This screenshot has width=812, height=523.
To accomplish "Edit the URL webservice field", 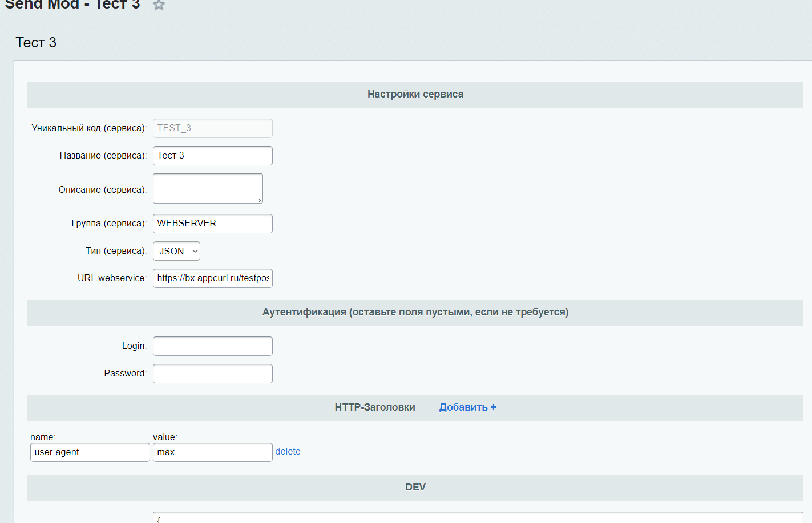I will 213,278.
